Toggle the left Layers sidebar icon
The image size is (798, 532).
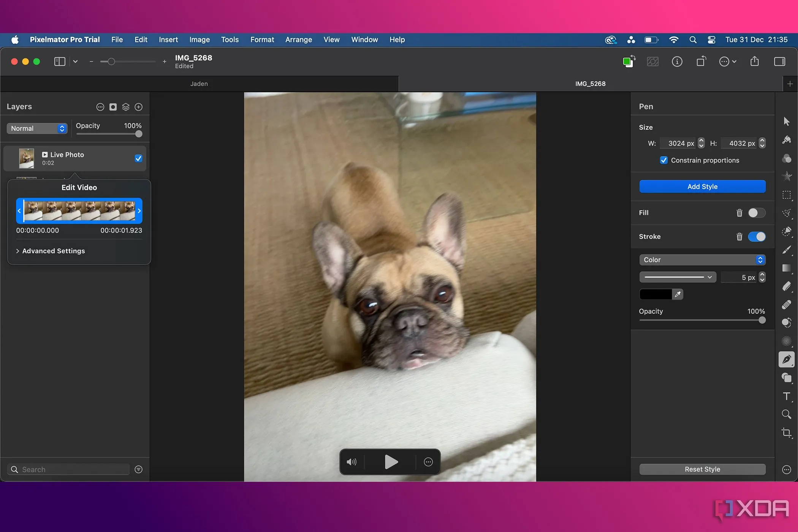pyautogui.click(x=60, y=62)
